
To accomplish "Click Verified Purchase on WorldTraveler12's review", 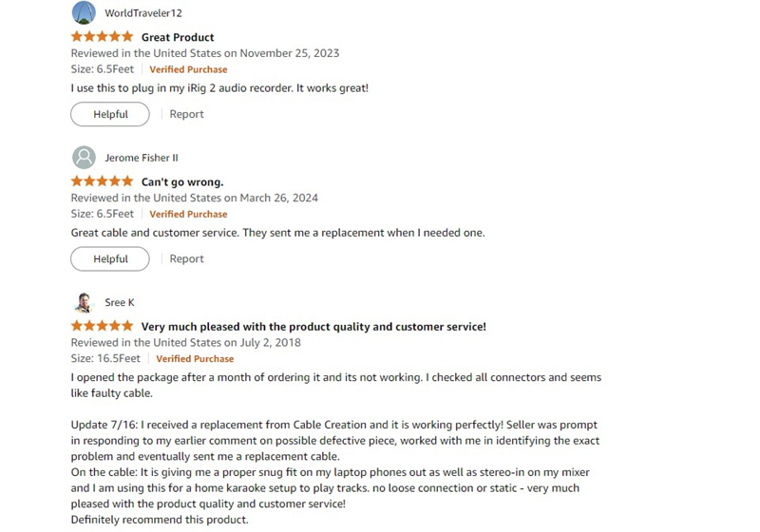I will click(x=188, y=69).
